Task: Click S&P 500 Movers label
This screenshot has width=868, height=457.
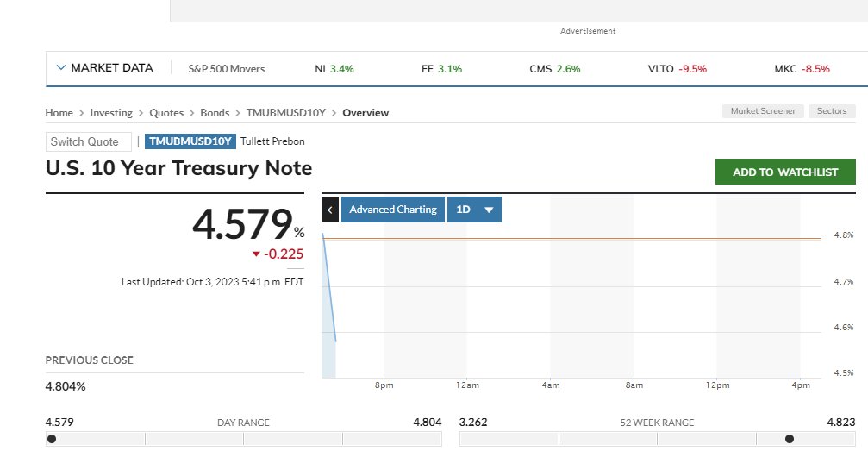Action: (227, 69)
